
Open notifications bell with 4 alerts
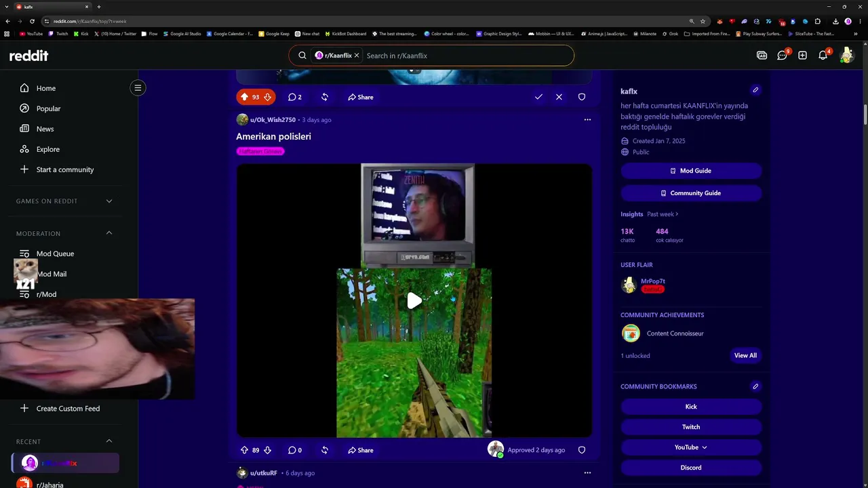pyautogui.click(x=823, y=56)
